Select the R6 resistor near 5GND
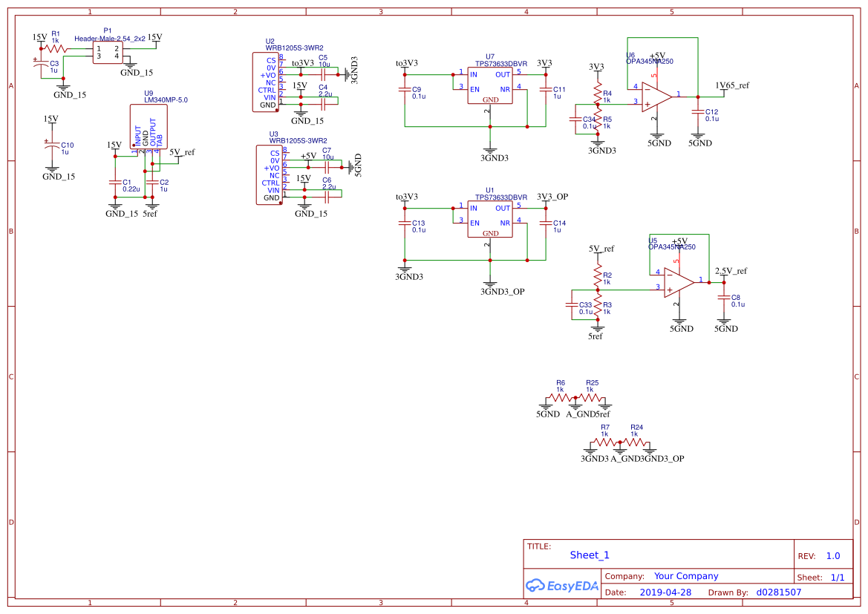Image resolution: width=868 pixels, height=614 pixels. click(560, 399)
